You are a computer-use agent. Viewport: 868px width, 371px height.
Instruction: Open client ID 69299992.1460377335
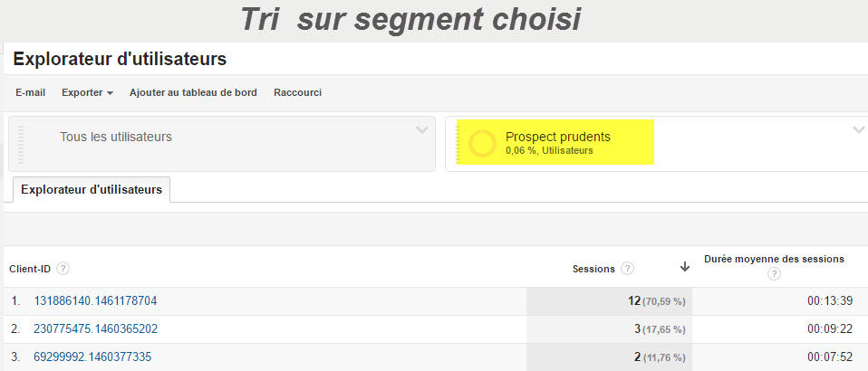pos(92,357)
